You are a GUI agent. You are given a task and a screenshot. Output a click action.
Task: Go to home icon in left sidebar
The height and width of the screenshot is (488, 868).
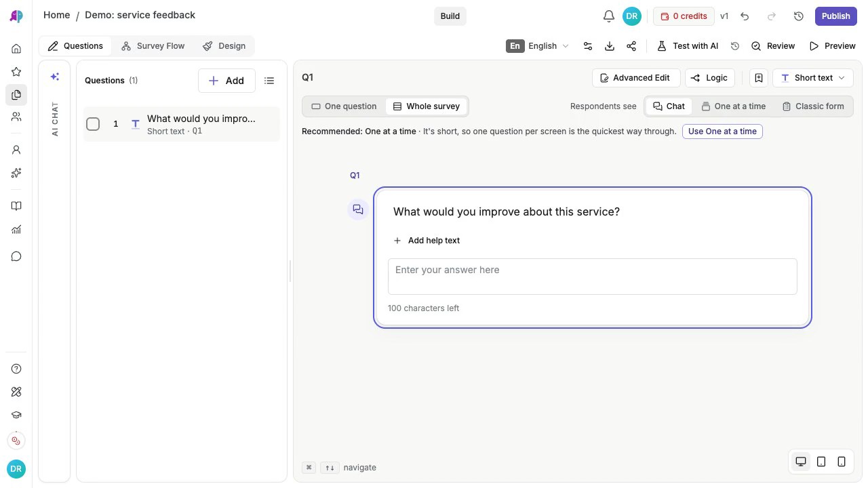point(16,49)
